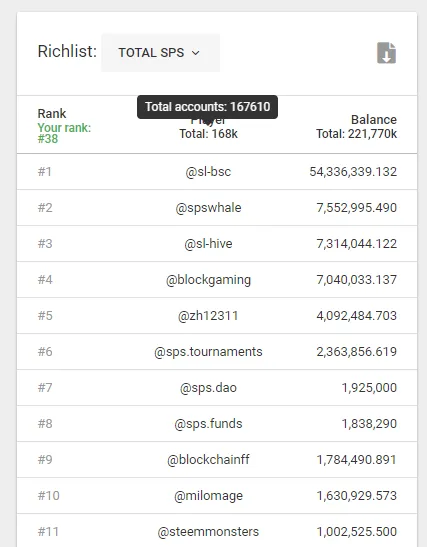
Task: Open player @sps.dao
Action: click(208, 388)
